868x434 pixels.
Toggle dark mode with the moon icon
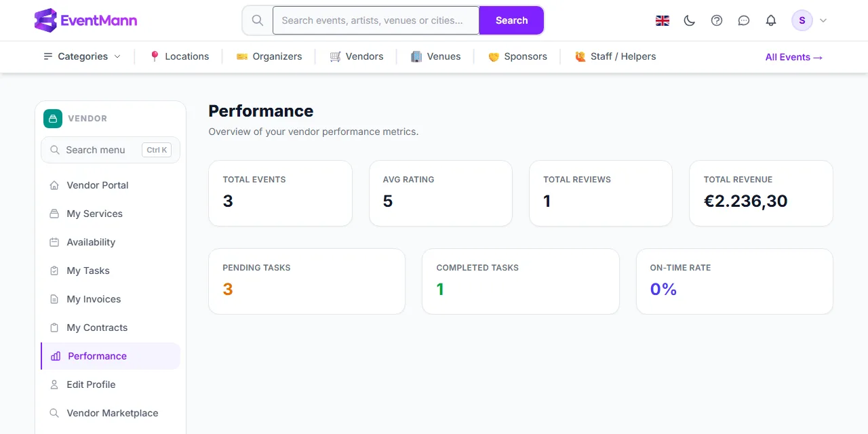click(690, 20)
